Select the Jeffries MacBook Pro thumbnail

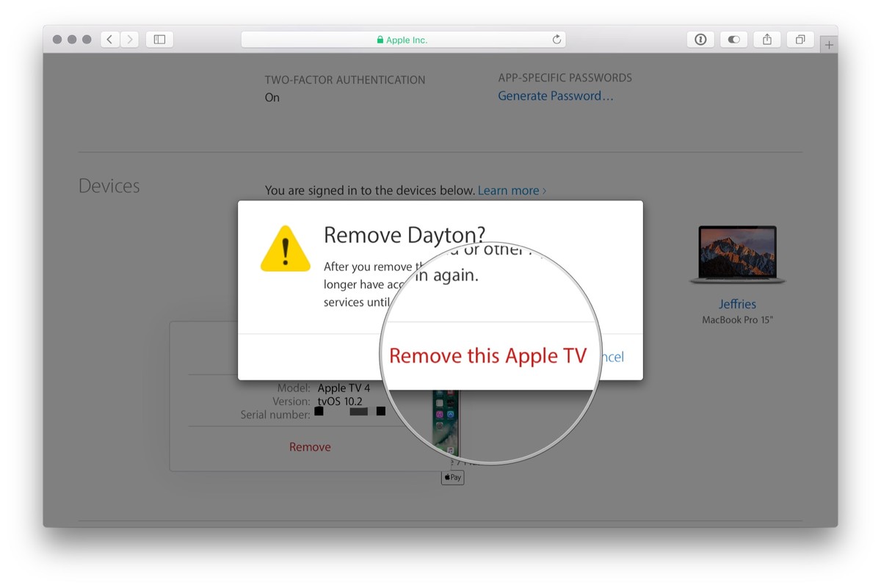click(737, 255)
